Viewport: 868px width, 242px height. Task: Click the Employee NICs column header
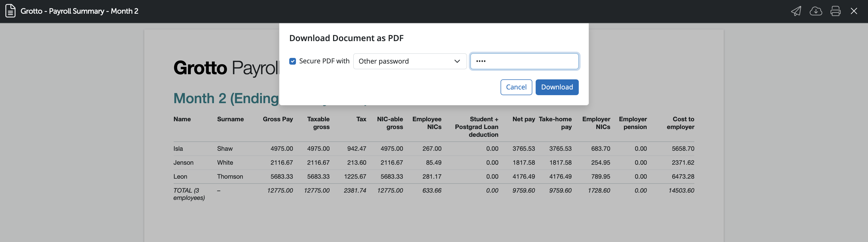[x=427, y=123]
